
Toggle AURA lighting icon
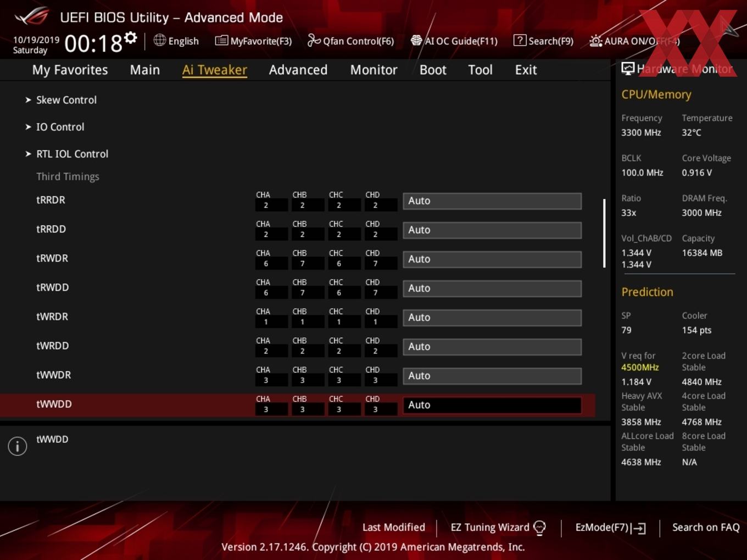click(595, 41)
